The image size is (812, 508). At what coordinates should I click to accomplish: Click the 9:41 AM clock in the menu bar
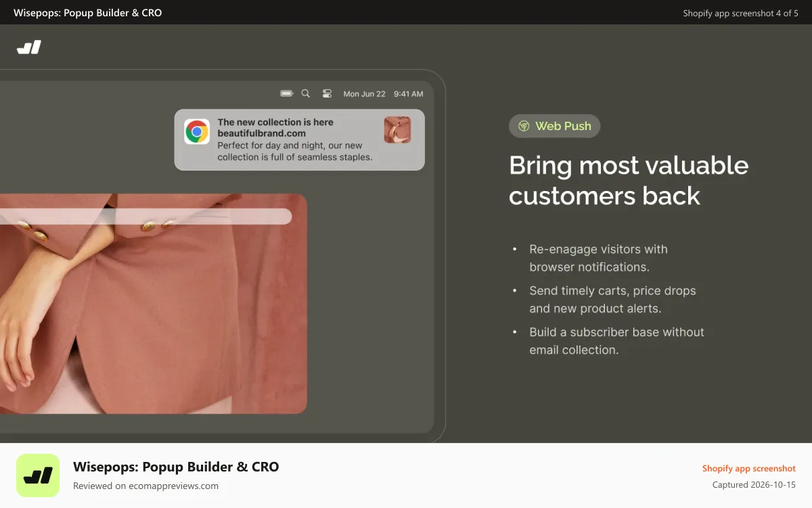(408, 94)
